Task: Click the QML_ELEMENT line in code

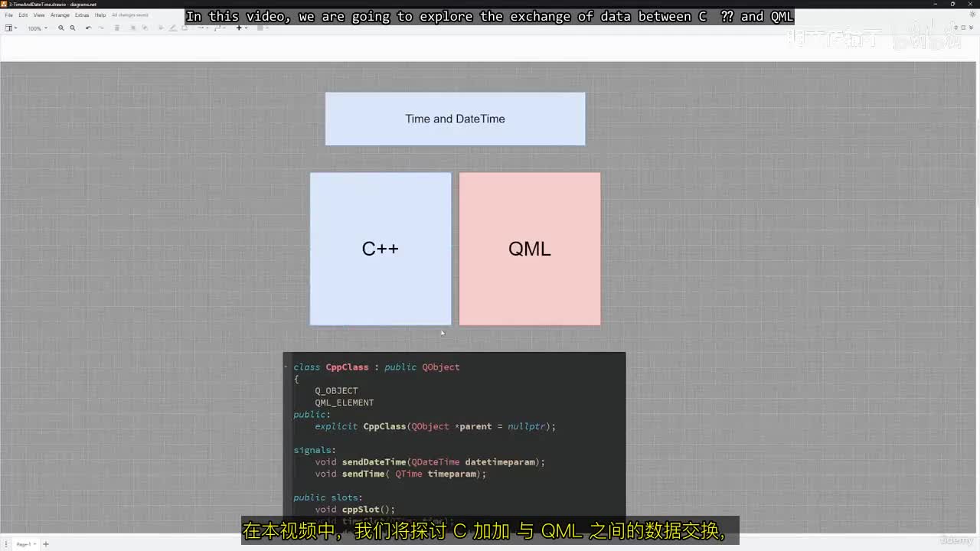Action: click(x=345, y=403)
